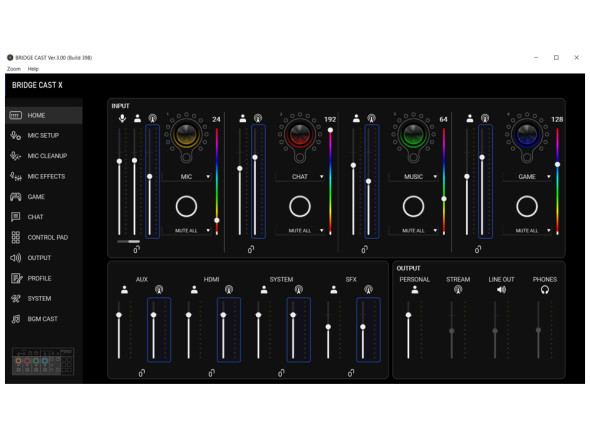Click stream mix icon in GAME channel
This screenshot has width=590, height=434.
click(485, 118)
